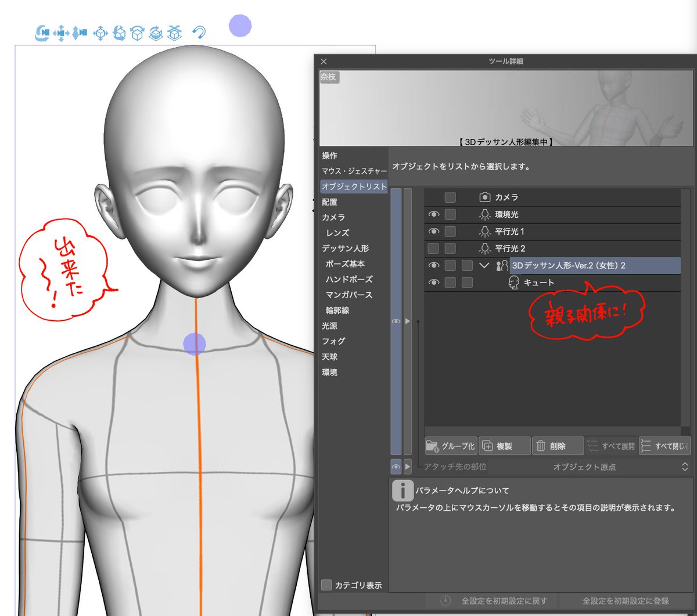The image size is (697, 616).
Task: Select the キュート list row
Action: coord(552,282)
